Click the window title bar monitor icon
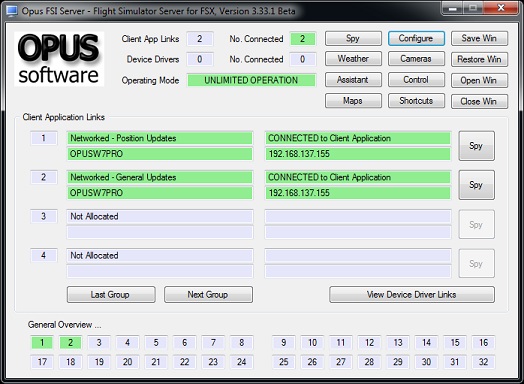 tap(12, 11)
